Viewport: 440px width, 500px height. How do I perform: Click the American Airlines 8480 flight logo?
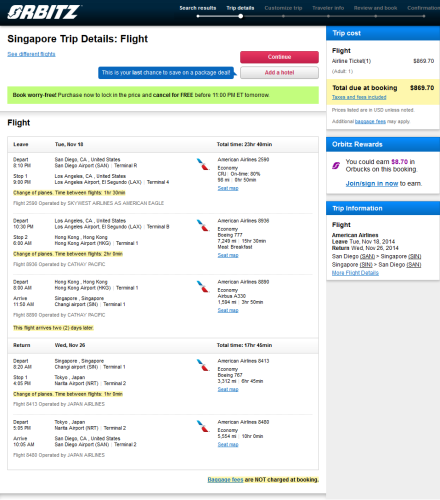point(202,427)
